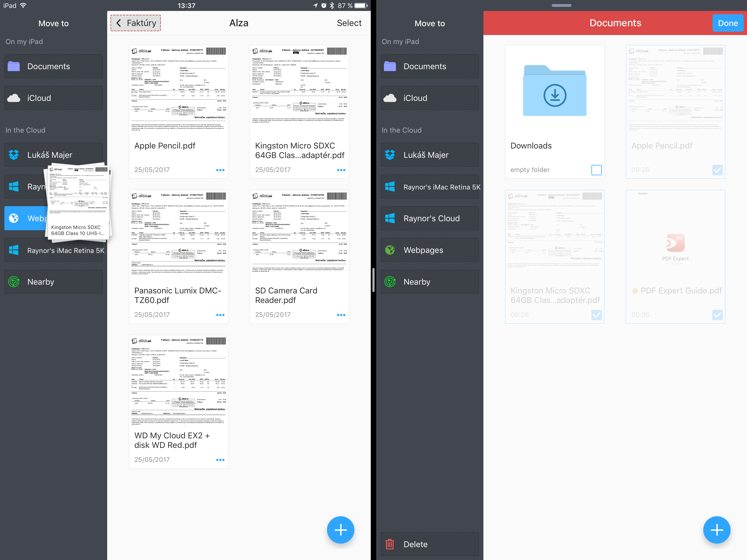Uncheck Apple Pencil.pdf in Documents pane

[717, 170]
